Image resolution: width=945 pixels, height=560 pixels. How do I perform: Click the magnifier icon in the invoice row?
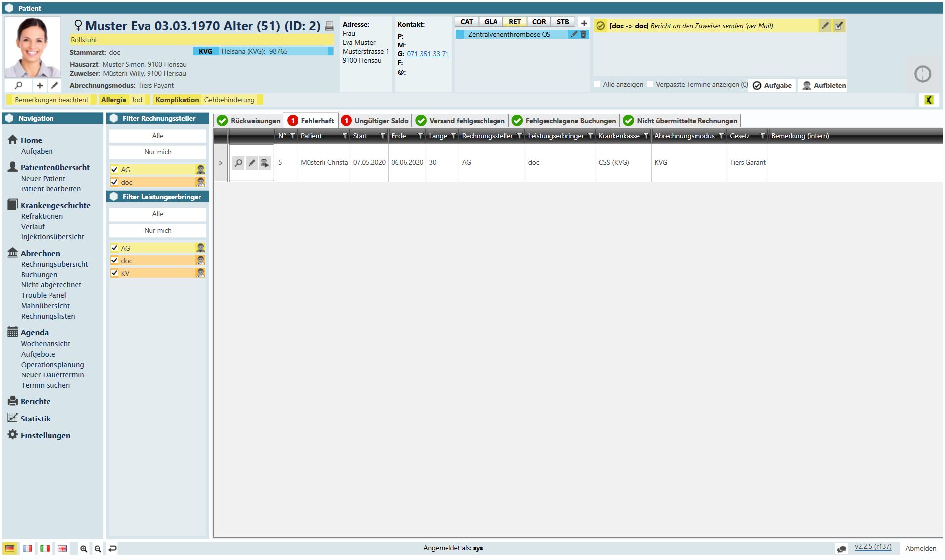(238, 163)
